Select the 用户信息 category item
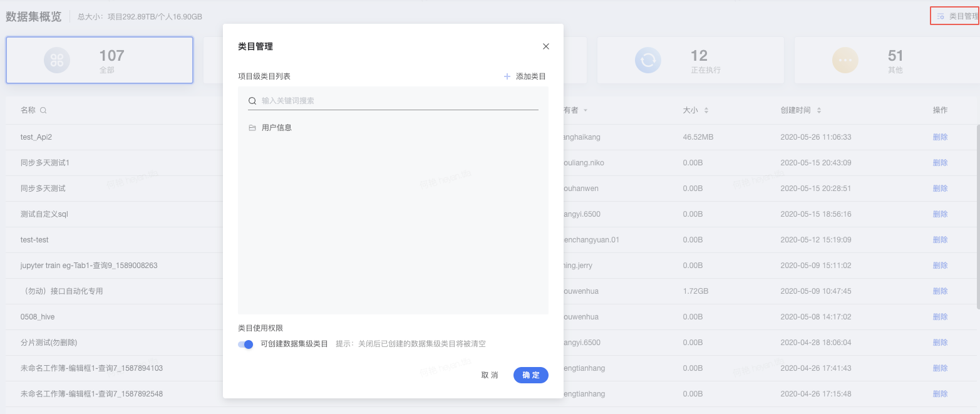 (277, 128)
